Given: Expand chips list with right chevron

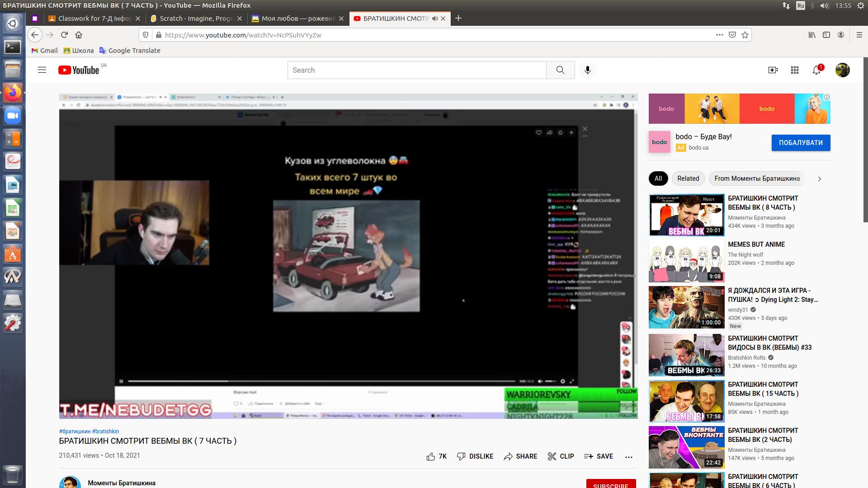Looking at the screenshot, I should point(819,179).
